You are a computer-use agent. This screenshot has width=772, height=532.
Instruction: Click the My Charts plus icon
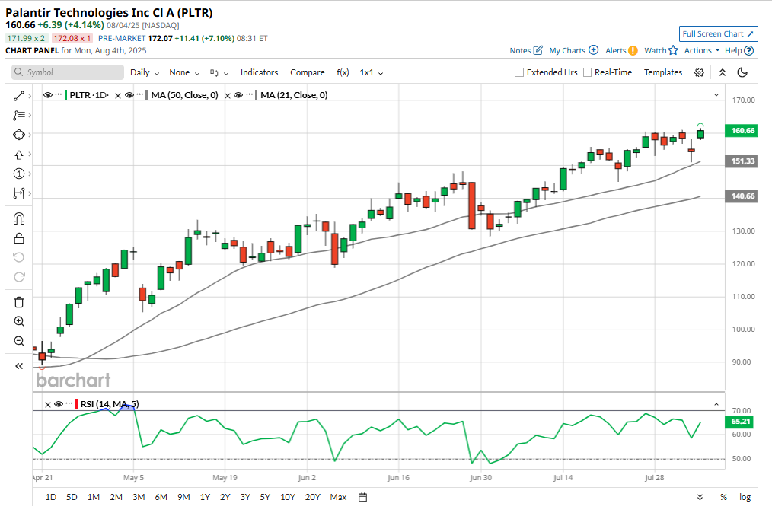tap(594, 50)
